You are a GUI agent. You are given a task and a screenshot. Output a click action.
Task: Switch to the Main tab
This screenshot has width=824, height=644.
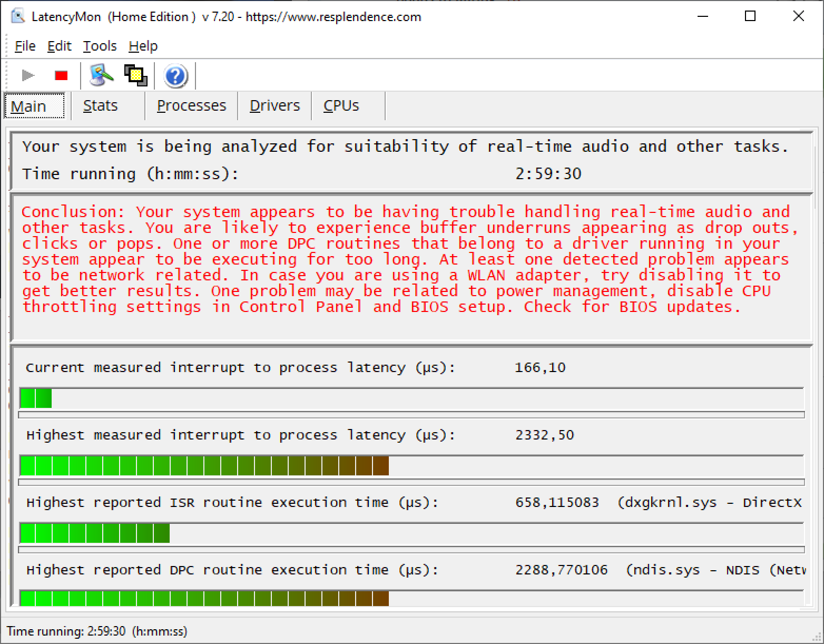34,106
